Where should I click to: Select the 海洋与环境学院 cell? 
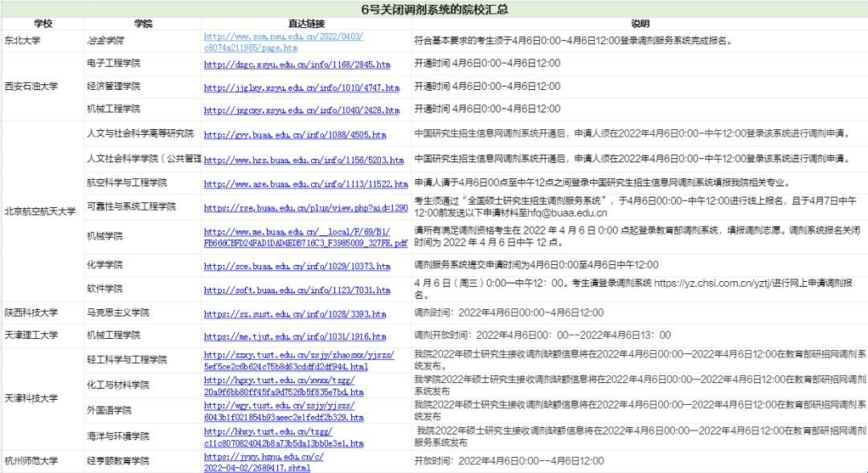(143, 437)
